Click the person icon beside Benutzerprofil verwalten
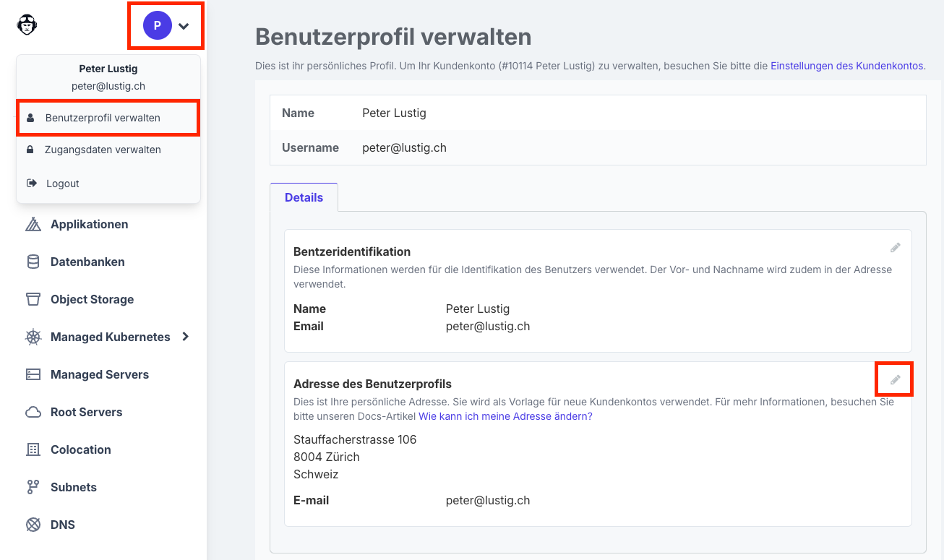Viewport: 944px width, 560px height. [x=30, y=118]
